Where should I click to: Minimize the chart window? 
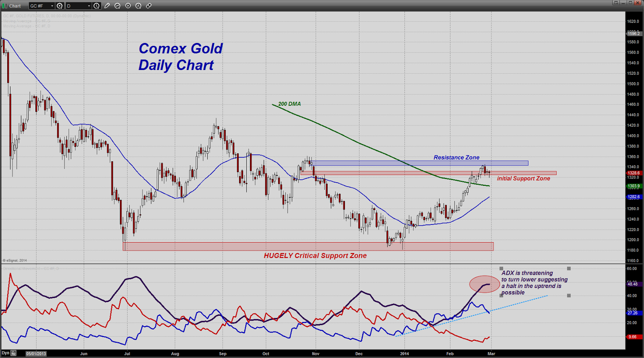(x=623, y=3)
